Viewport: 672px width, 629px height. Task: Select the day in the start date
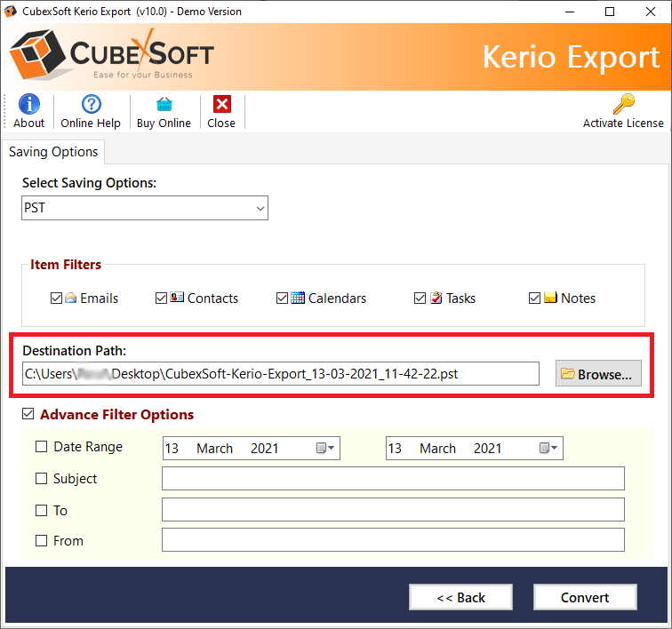(x=172, y=448)
